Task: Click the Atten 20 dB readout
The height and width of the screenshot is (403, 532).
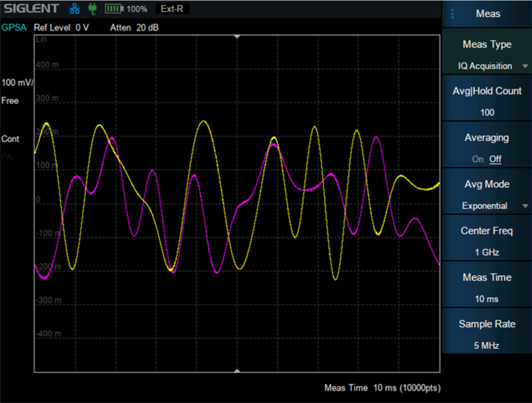Action: (x=134, y=28)
